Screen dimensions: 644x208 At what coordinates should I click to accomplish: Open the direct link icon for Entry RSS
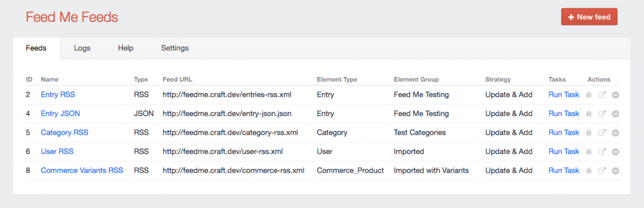pyautogui.click(x=602, y=95)
